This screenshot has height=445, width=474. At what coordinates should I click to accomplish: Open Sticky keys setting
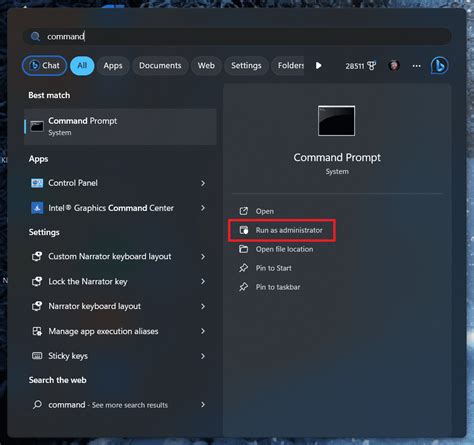click(x=120, y=356)
